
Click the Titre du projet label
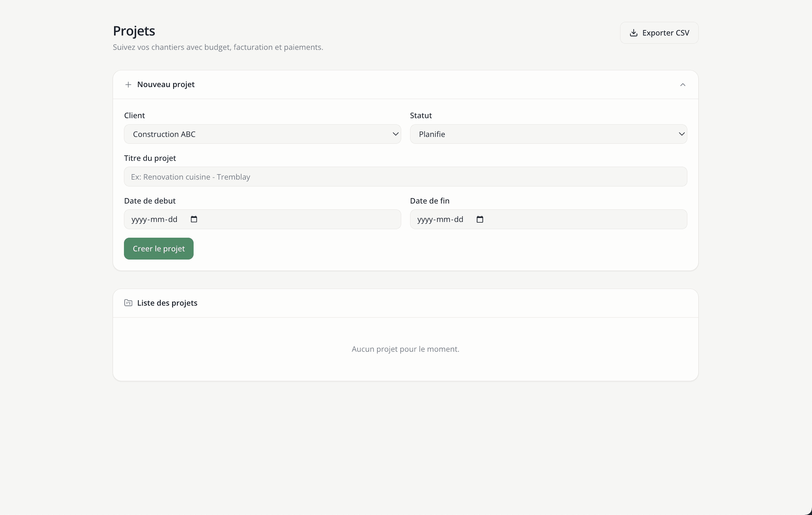(x=150, y=158)
